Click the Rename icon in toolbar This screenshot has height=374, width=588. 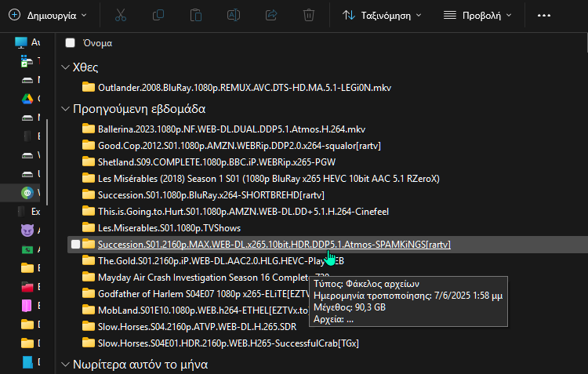tap(234, 16)
